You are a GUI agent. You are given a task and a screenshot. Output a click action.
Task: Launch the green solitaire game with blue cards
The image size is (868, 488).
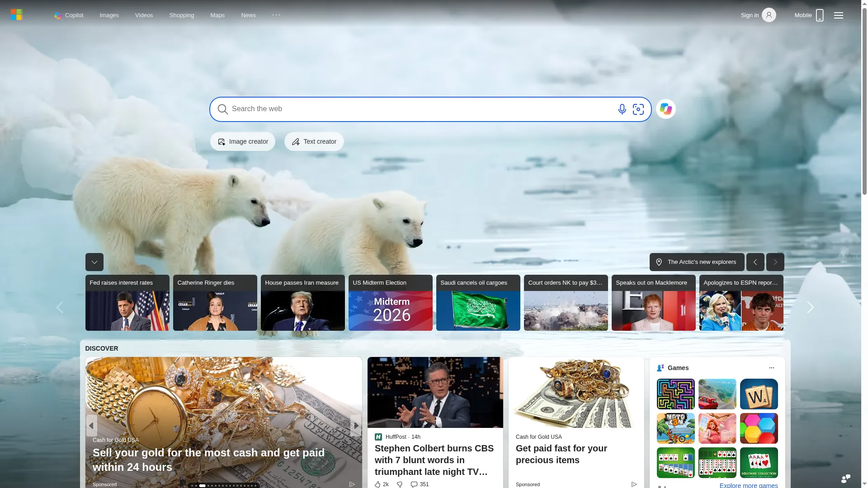676,463
